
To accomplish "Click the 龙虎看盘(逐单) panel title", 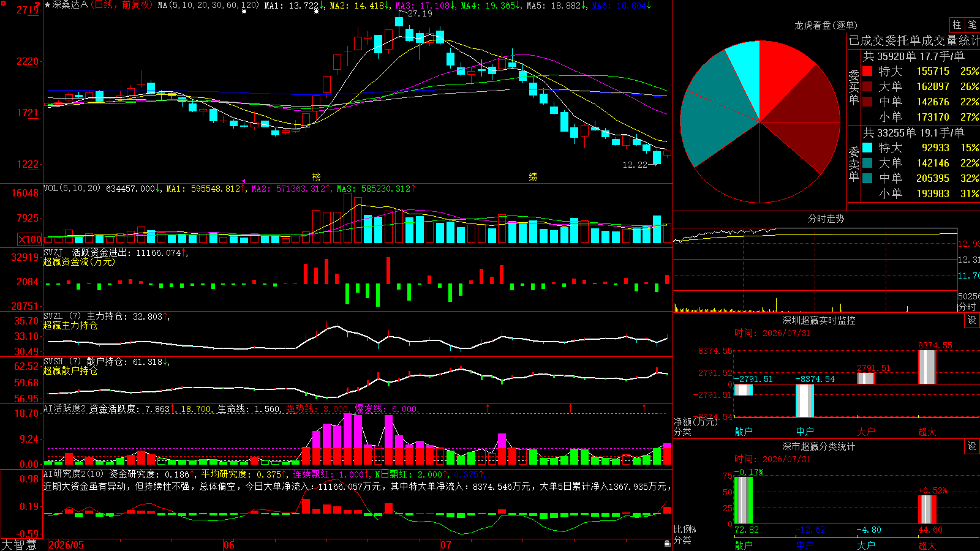I will pyautogui.click(x=826, y=25).
